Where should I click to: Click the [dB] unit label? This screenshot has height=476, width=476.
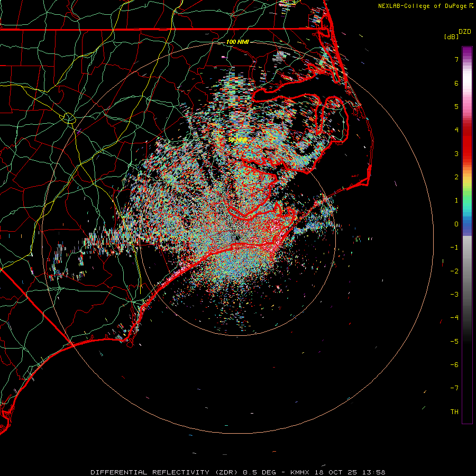(452, 36)
